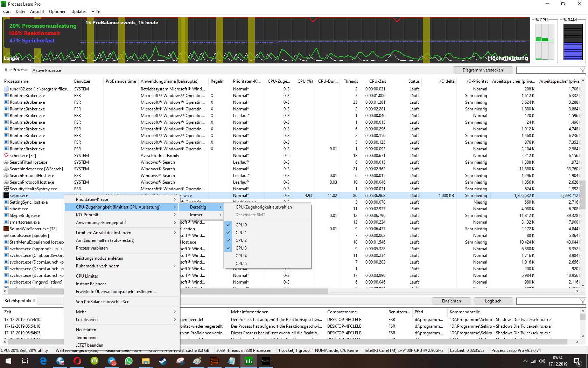Click the Logbuch button
Screen dimensions: 588x368
click(493, 301)
